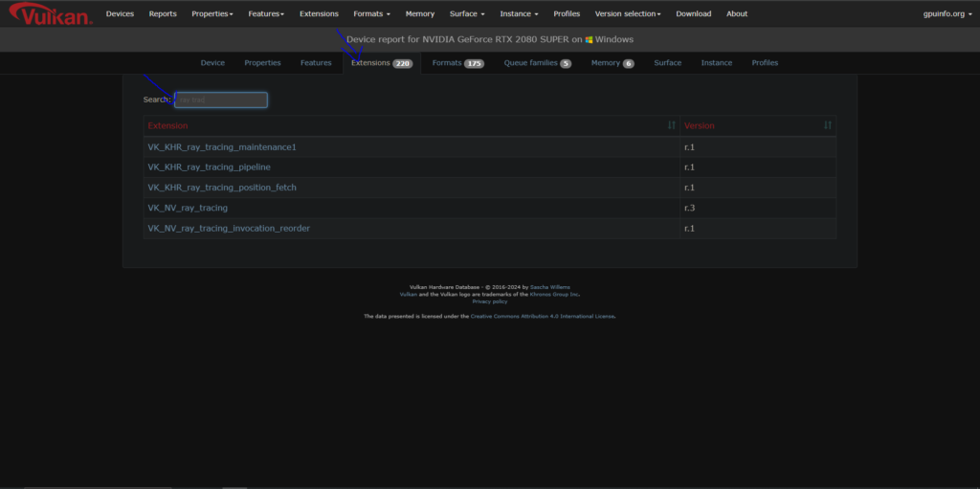The height and width of the screenshot is (489, 980).
Task: Switch to the Features report tab
Action: (x=316, y=63)
